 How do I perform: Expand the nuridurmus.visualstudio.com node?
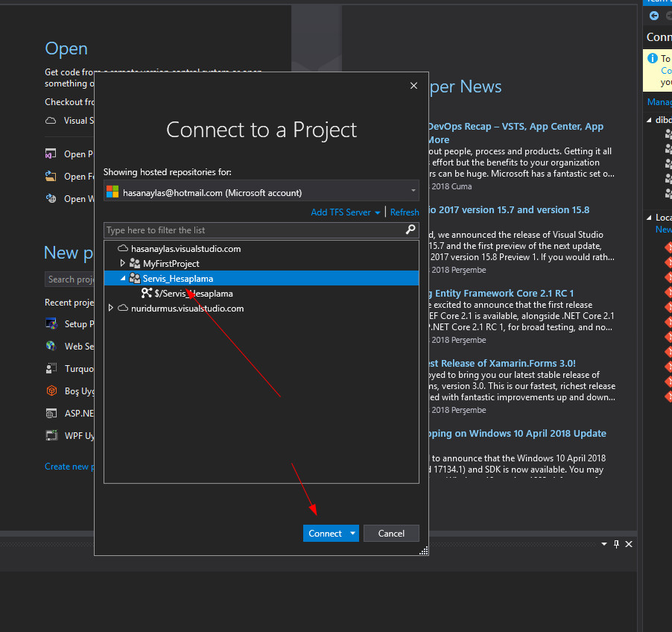click(x=111, y=308)
